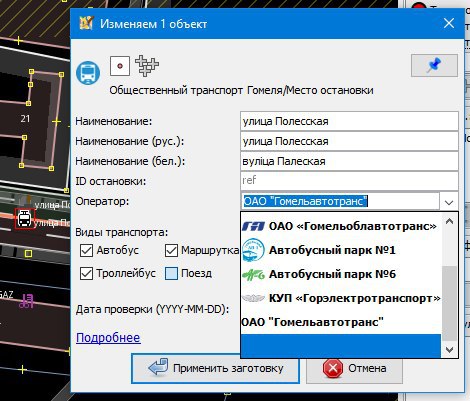The image size is (470, 401).
Task: Close the Изменяем 1 объект dialog
Action: point(449,23)
